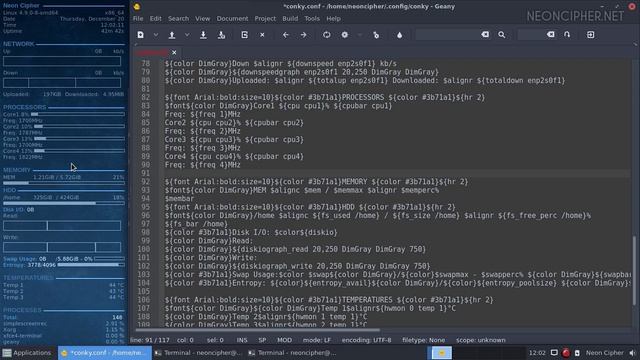Run or view the current file
This screenshot has height=360, width=640.
point(376,35)
